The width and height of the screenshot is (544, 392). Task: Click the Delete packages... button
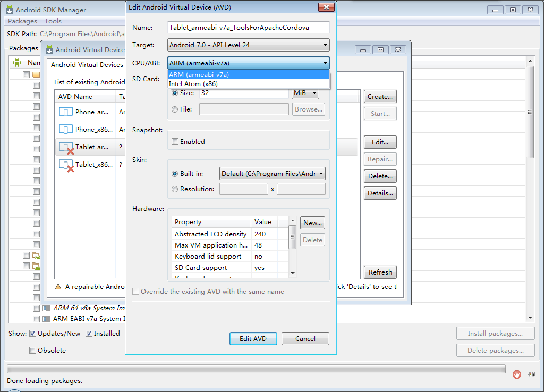coord(496,351)
